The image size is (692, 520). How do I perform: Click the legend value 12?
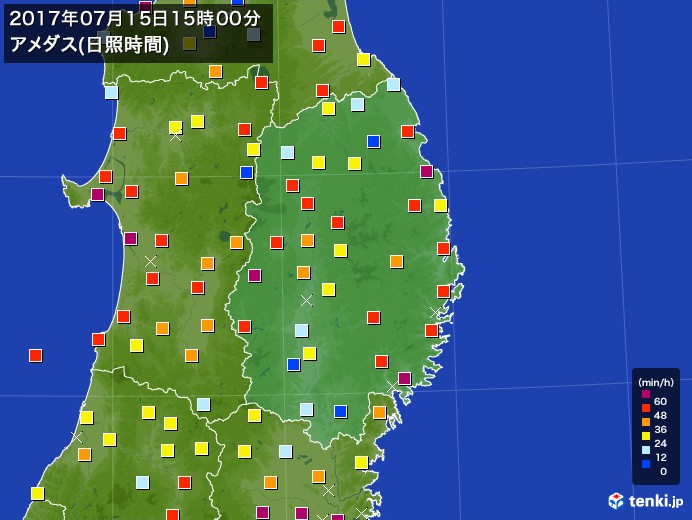(661, 457)
